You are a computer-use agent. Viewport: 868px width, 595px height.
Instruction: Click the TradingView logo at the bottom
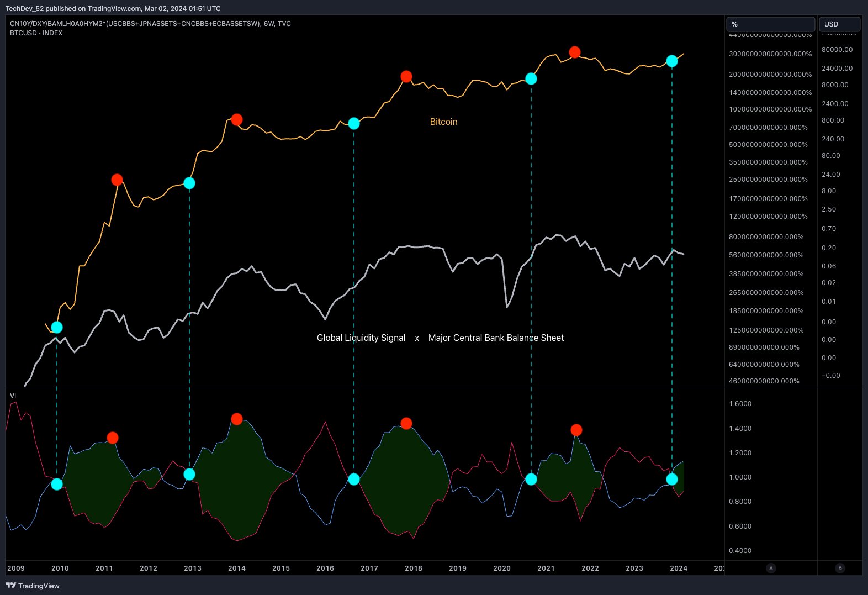point(33,586)
